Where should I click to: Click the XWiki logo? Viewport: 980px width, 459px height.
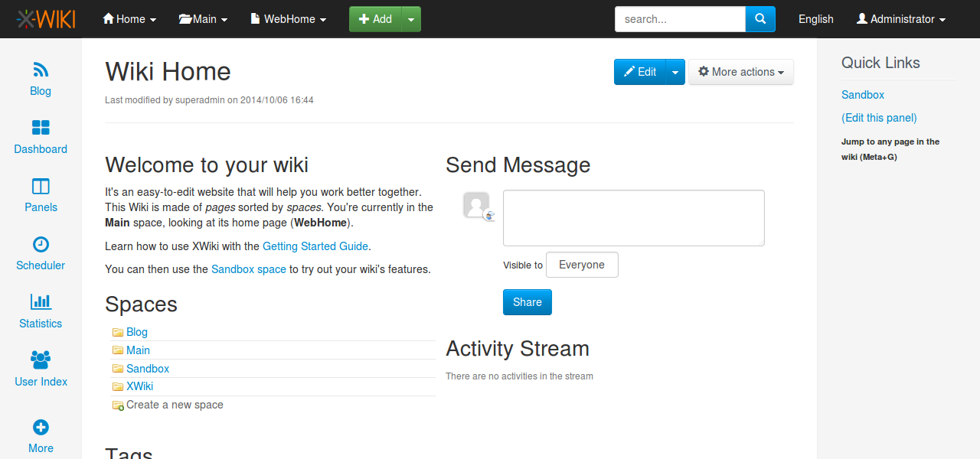tap(46, 19)
